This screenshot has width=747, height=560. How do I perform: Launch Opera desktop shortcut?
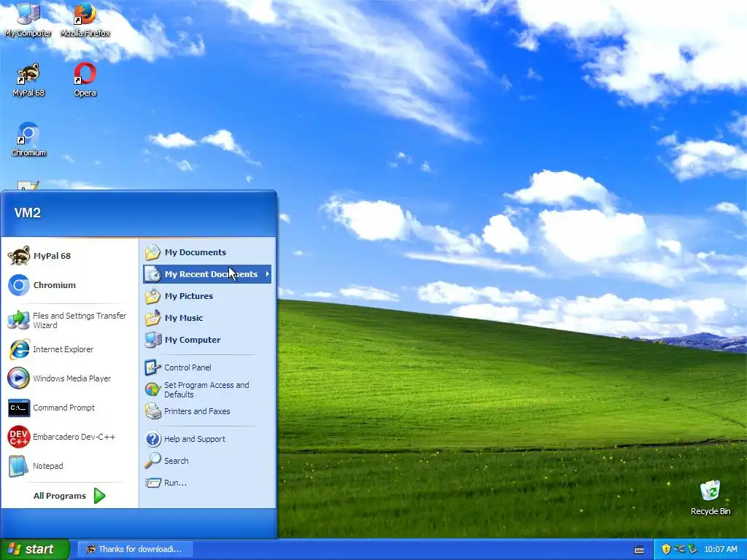point(85,79)
